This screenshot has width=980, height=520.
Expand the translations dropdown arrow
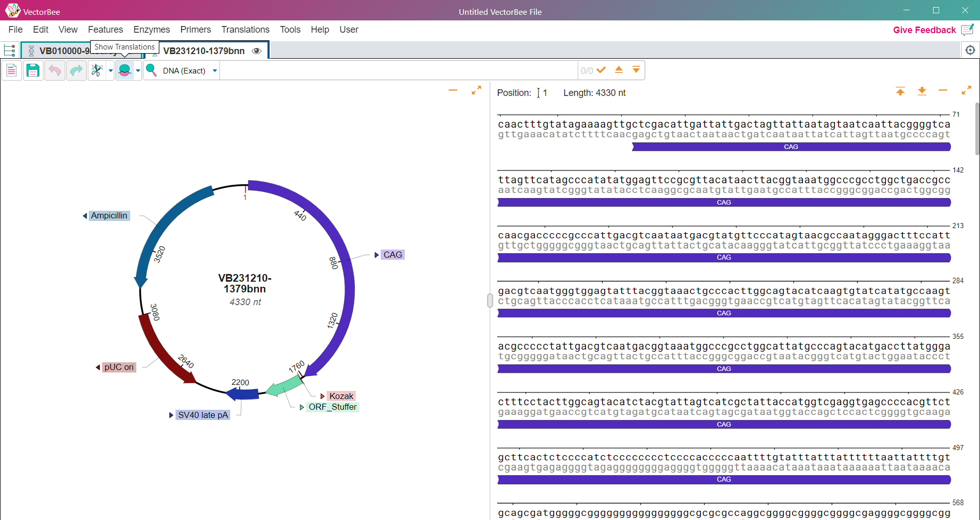138,70
